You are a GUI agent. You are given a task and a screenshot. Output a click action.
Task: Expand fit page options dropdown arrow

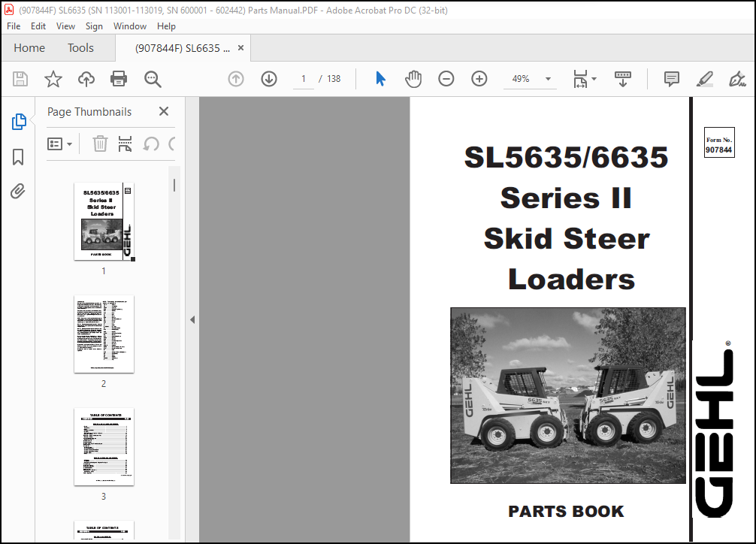594,79
